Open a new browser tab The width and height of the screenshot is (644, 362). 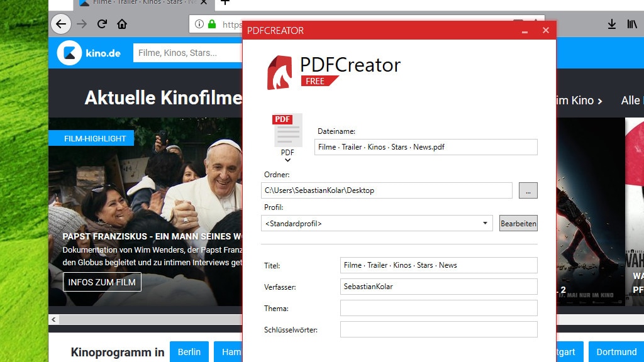pyautogui.click(x=225, y=3)
